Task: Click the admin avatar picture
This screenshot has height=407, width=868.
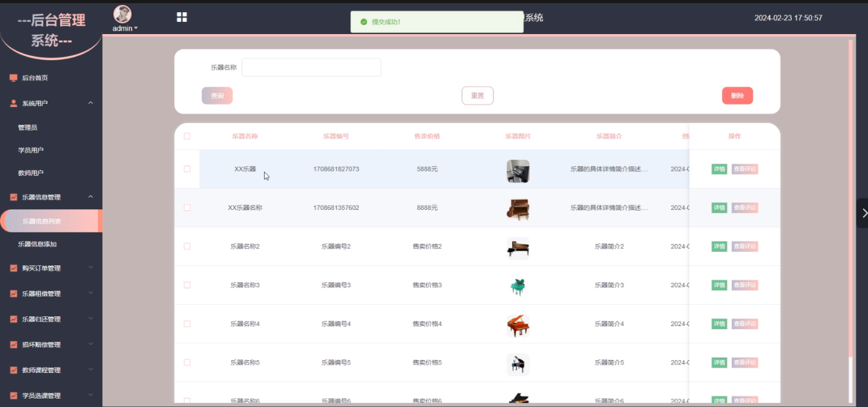Action: click(122, 15)
